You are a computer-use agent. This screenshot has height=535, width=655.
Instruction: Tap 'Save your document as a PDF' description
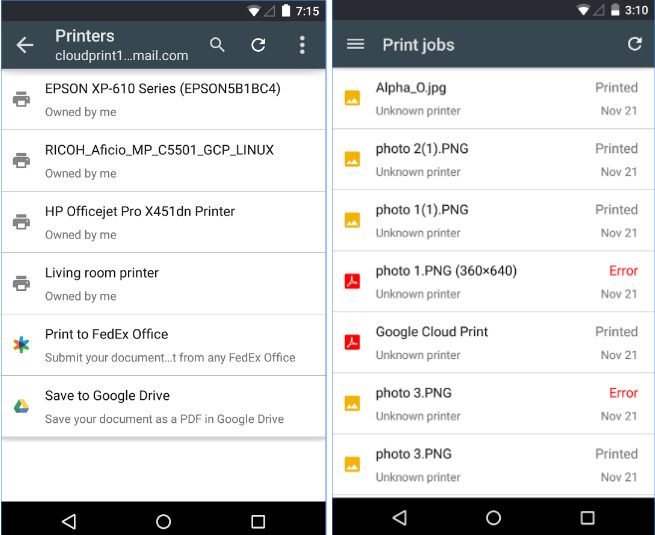click(165, 419)
